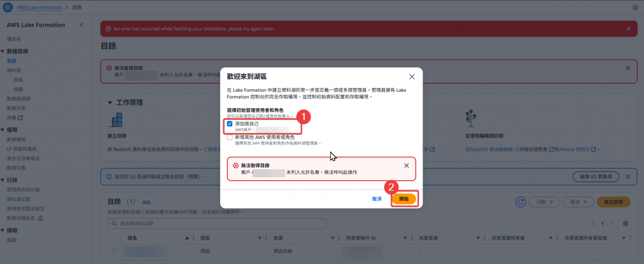
Task: Select 目錄 in the sidebar
Action: click(11, 61)
